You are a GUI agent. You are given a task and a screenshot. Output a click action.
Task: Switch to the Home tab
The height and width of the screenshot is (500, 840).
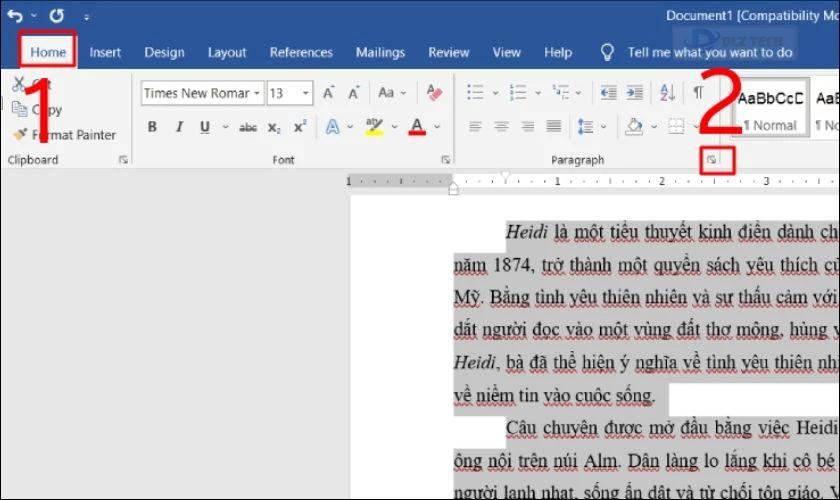48,52
